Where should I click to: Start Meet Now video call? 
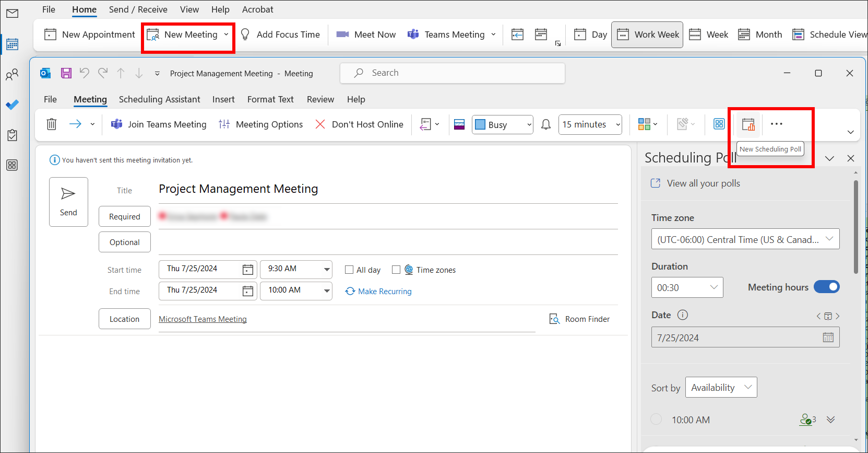(x=366, y=34)
